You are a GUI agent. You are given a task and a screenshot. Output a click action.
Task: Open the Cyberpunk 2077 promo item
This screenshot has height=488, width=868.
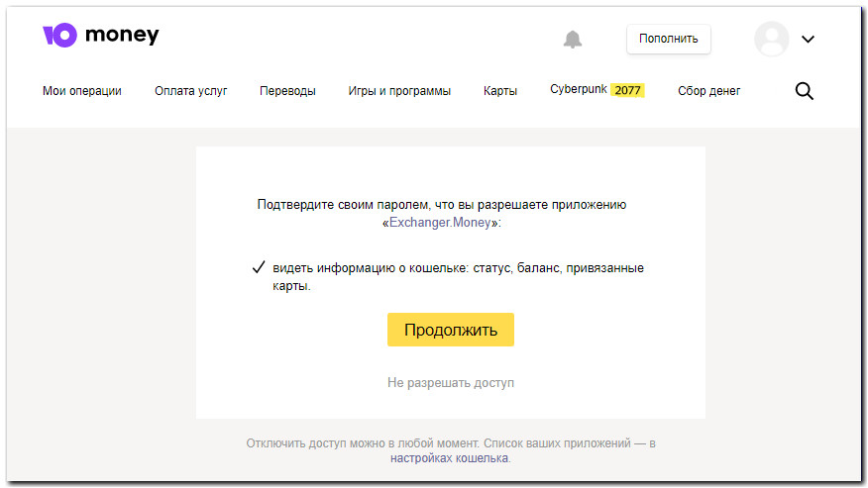[597, 90]
